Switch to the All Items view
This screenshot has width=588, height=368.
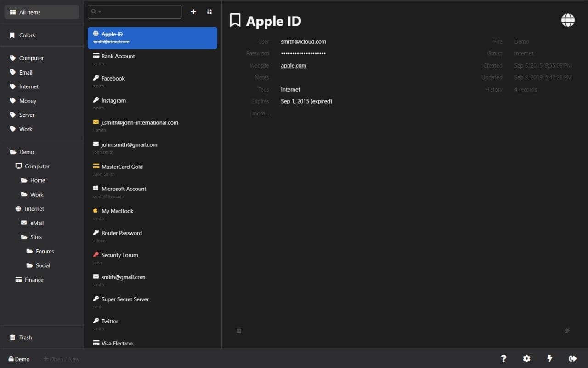[x=28, y=12]
